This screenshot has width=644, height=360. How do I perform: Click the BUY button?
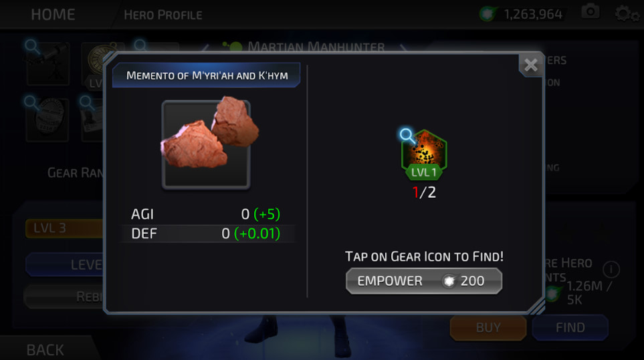pyautogui.click(x=488, y=328)
